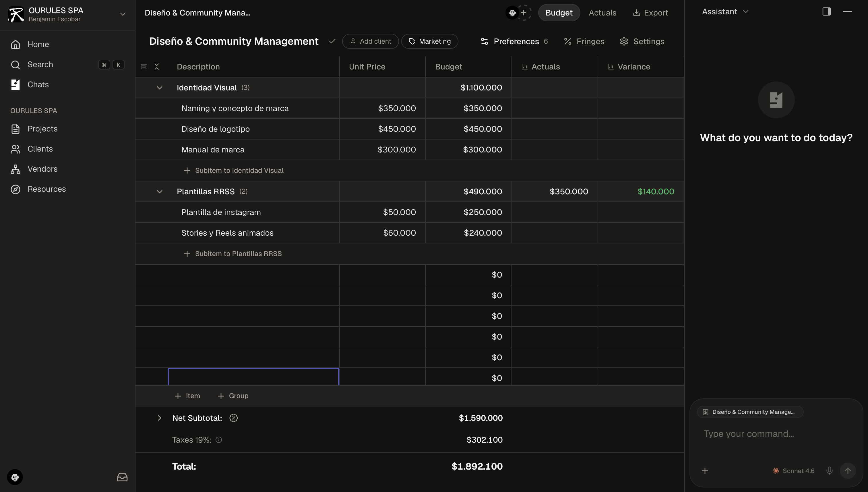Click the plus attachment icon in assistant

point(705,471)
